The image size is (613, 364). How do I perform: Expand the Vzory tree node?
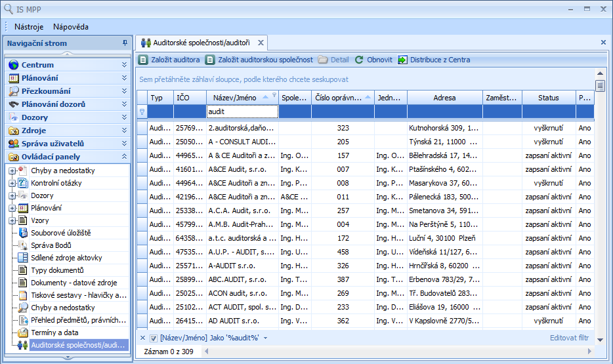click(x=12, y=220)
